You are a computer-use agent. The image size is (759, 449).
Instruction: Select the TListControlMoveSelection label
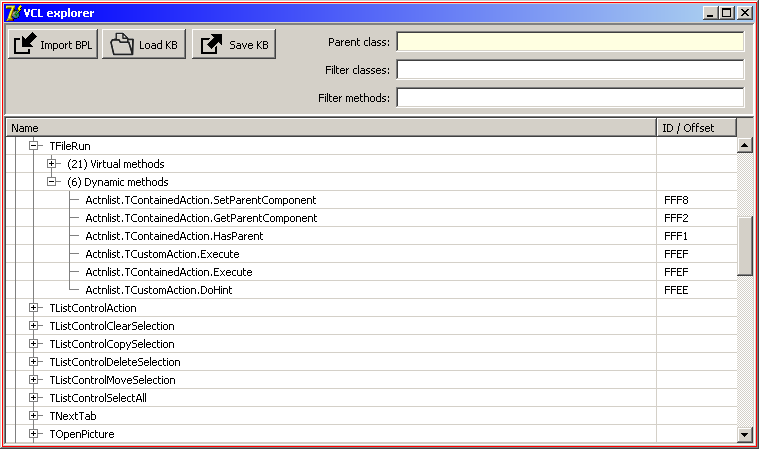coord(112,380)
